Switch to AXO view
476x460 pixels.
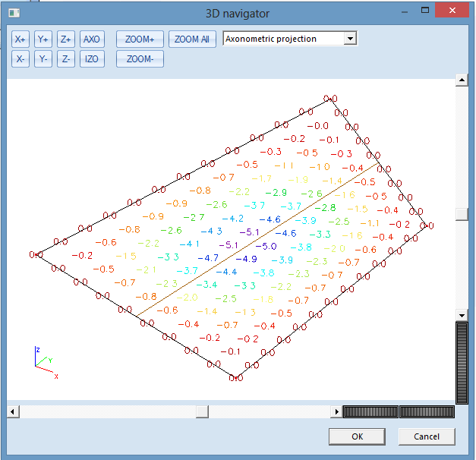pyautogui.click(x=91, y=39)
